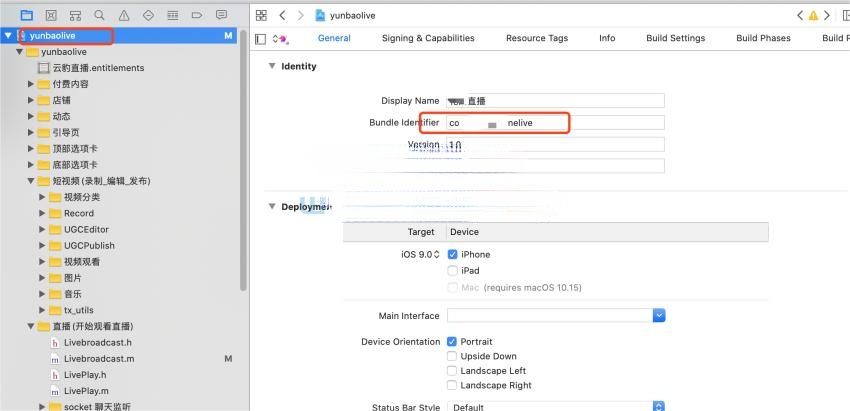850x411 pixels.
Task: Switch to the Resource Tags tab
Action: pyautogui.click(x=537, y=38)
